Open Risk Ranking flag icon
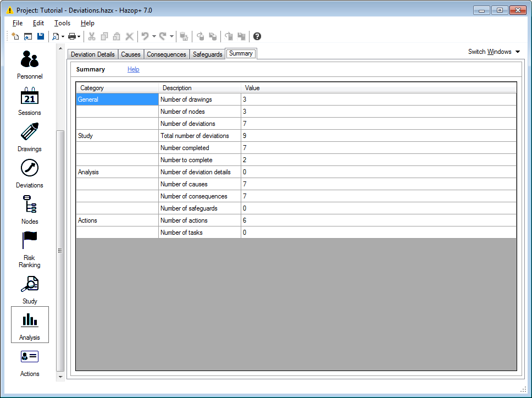 coord(30,241)
